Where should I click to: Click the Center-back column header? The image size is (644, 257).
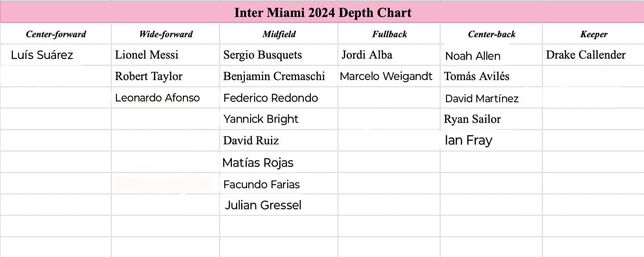tap(491, 34)
